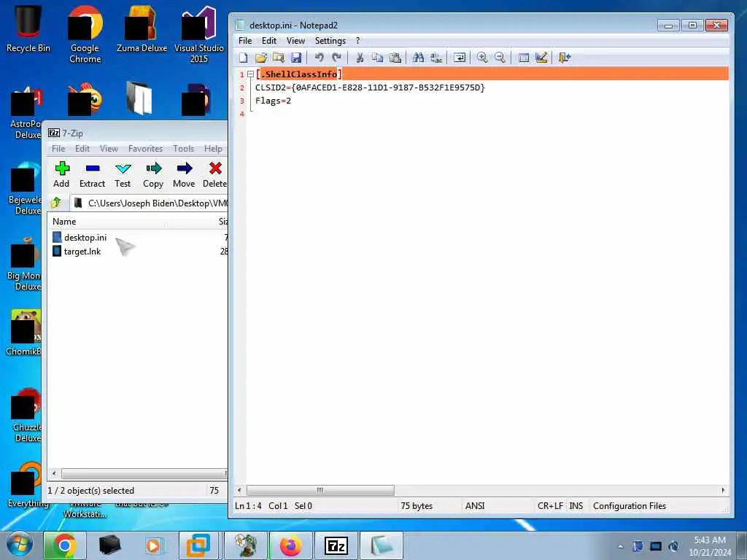Open the 7-Zip Favorites menu
The width and height of the screenshot is (747, 560).
click(145, 149)
